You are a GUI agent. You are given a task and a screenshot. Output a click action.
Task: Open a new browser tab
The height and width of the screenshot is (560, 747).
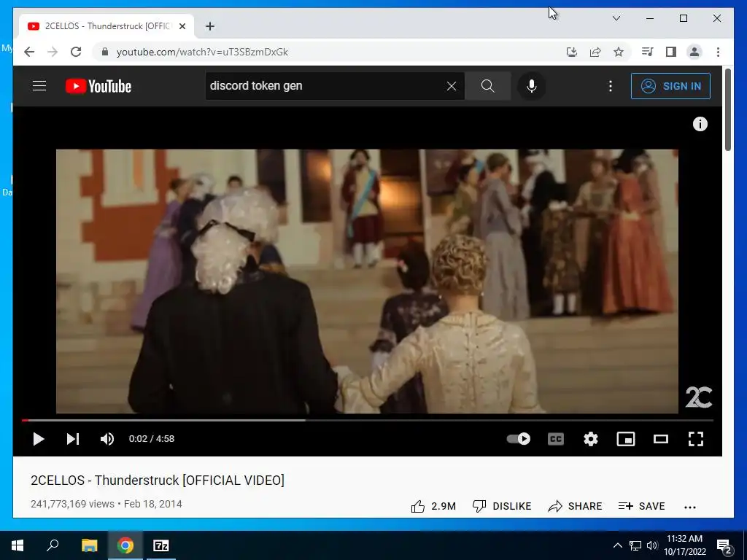click(210, 26)
